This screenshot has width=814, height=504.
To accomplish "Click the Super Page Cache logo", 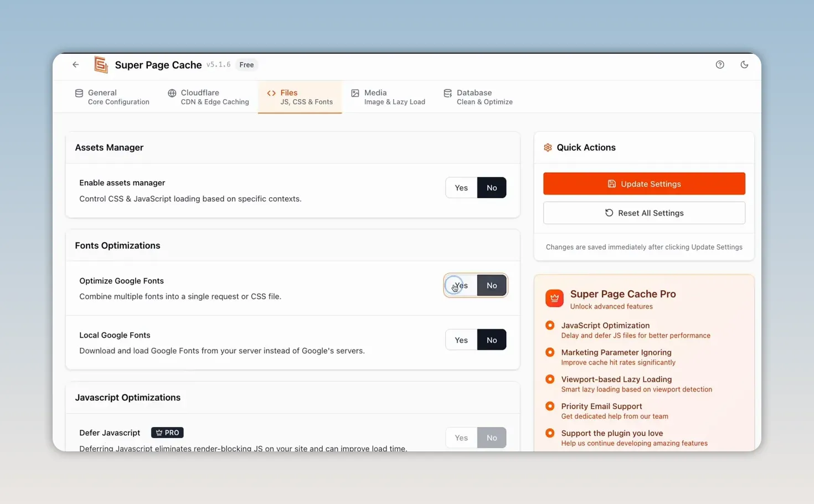I will [101, 65].
